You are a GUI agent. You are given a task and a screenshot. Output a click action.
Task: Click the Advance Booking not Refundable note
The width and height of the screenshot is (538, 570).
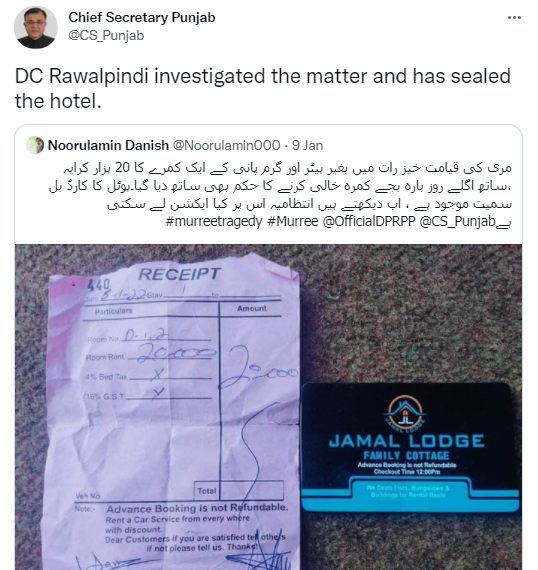pyautogui.click(x=197, y=508)
